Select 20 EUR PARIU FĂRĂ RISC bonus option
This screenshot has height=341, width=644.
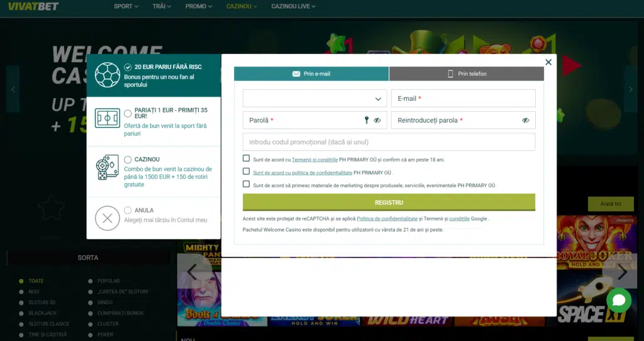[x=128, y=67]
